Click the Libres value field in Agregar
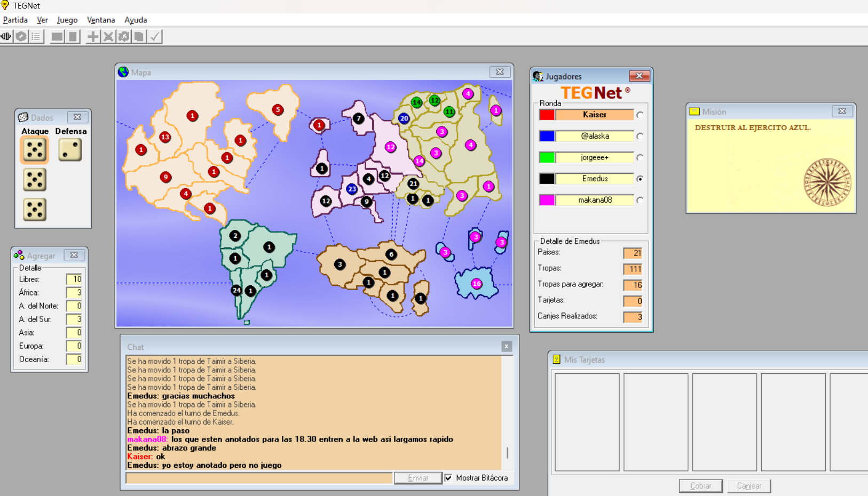This screenshot has width=868, height=496. tap(74, 279)
